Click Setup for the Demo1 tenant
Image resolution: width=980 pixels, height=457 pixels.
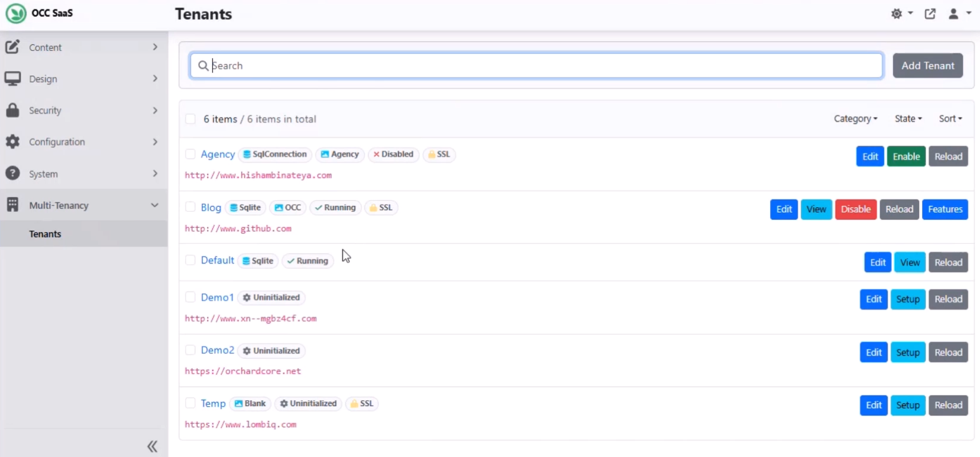(x=908, y=300)
